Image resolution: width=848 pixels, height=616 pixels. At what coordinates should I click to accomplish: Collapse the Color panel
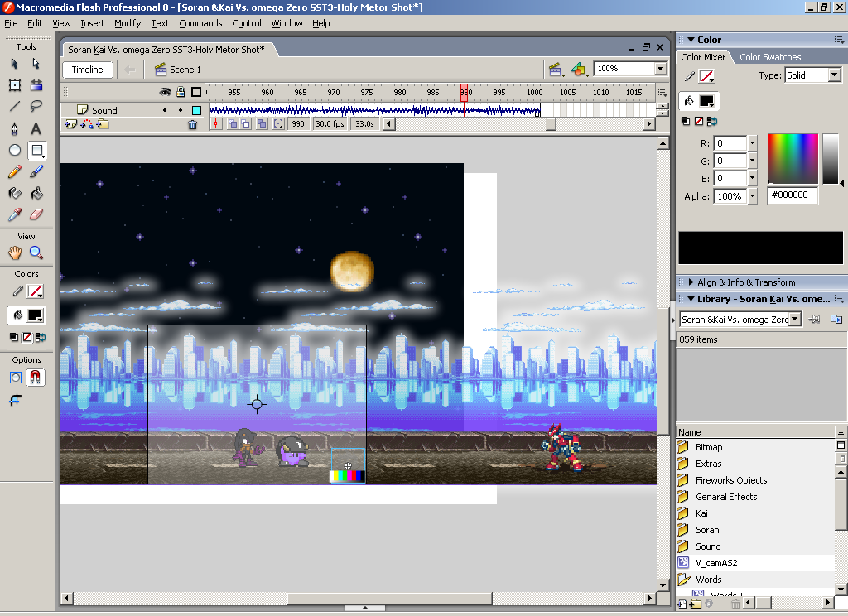(691, 40)
